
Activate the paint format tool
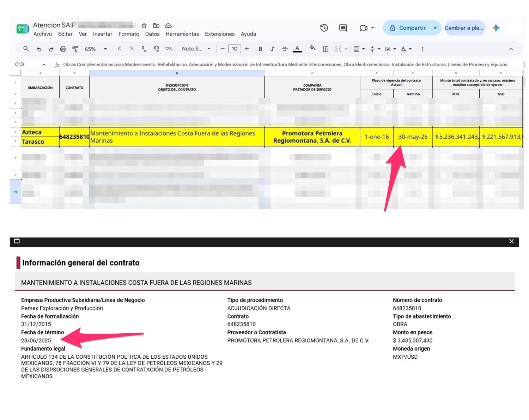tap(75, 49)
